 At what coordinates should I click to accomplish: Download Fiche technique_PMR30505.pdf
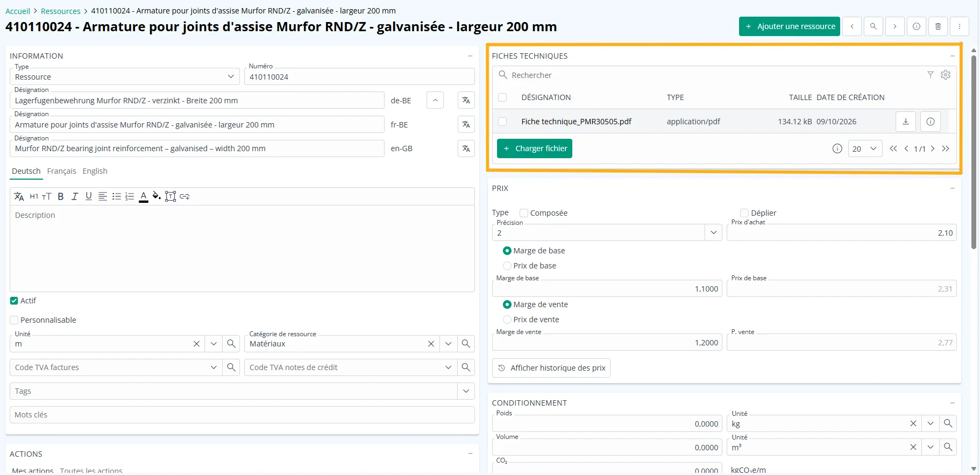[x=906, y=122]
